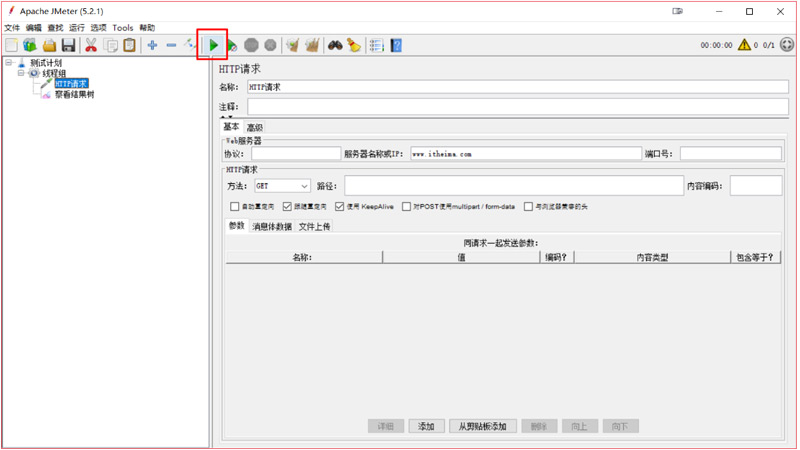
Task: Enable multipart/form-data for POST checkbox
Action: pyautogui.click(x=406, y=207)
